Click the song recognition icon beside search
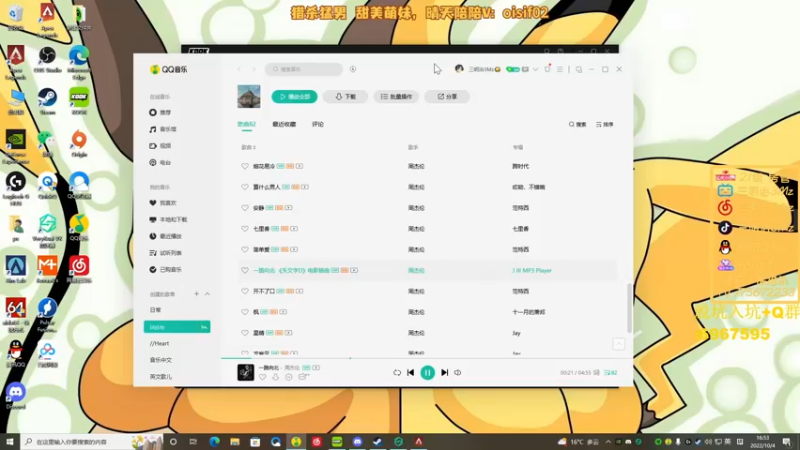 pyautogui.click(x=353, y=69)
